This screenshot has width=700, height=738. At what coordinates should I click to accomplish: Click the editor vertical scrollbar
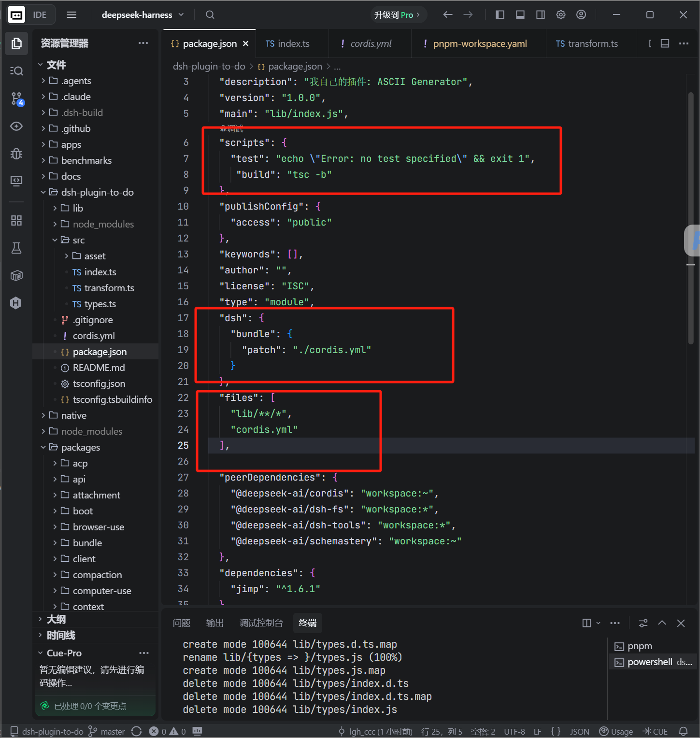pos(691,218)
